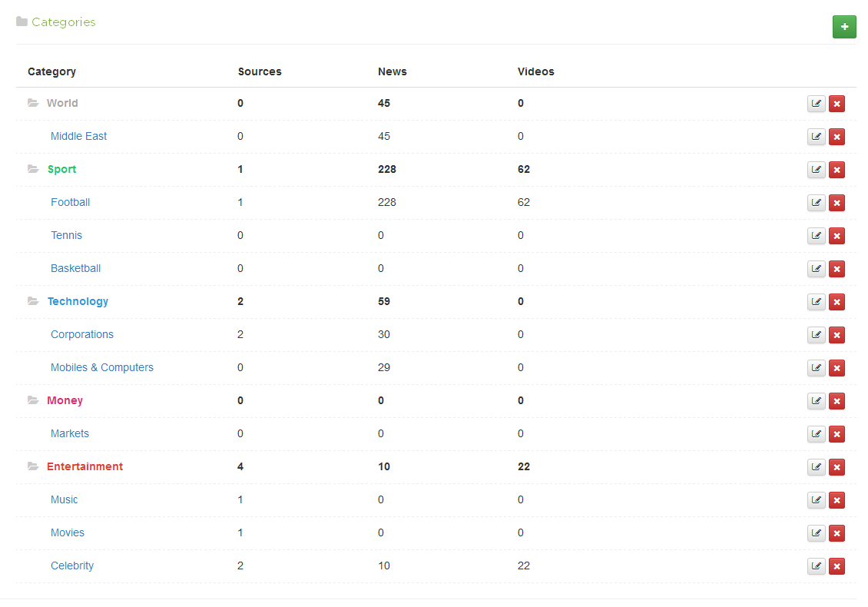Click edit icon for Music row
This screenshot has width=868, height=607.
[817, 500]
